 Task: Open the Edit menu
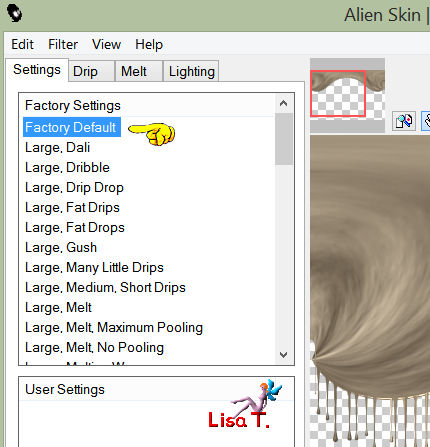coord(22,44)
